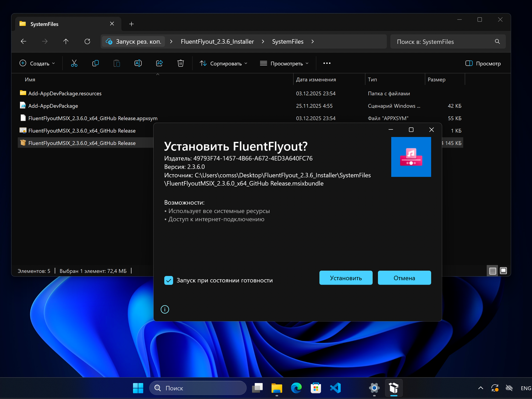
Task: Sort files by Тип column header
Action: coord(372,79)
